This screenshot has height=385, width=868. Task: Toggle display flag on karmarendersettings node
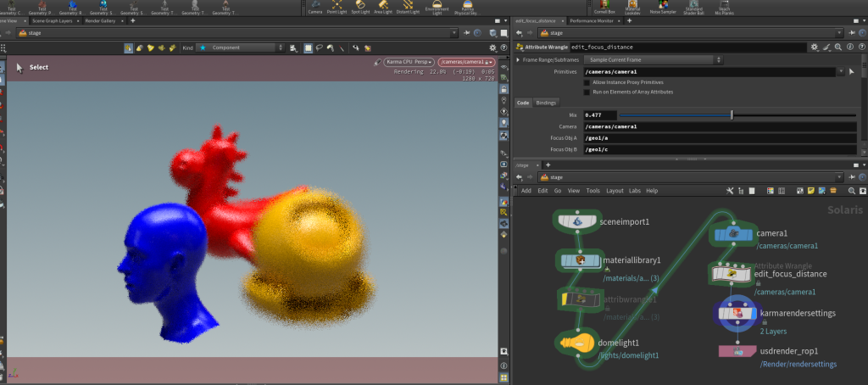coord(753,314)
